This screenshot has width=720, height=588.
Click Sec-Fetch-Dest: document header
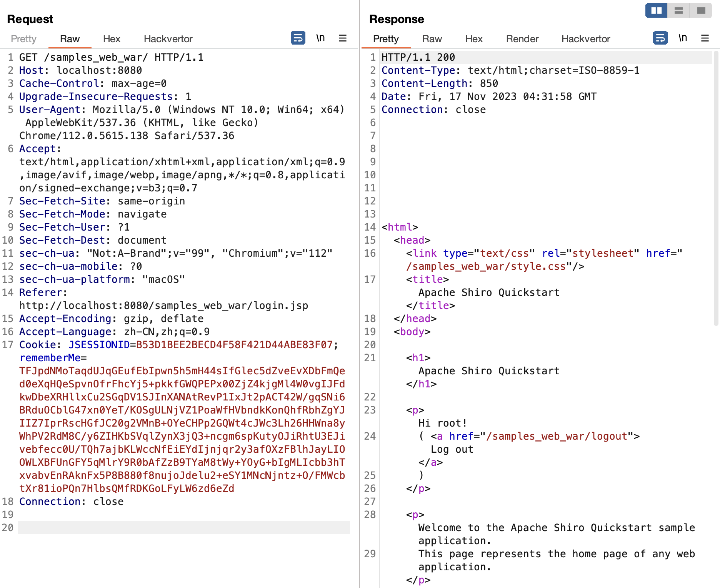[93, 240]
